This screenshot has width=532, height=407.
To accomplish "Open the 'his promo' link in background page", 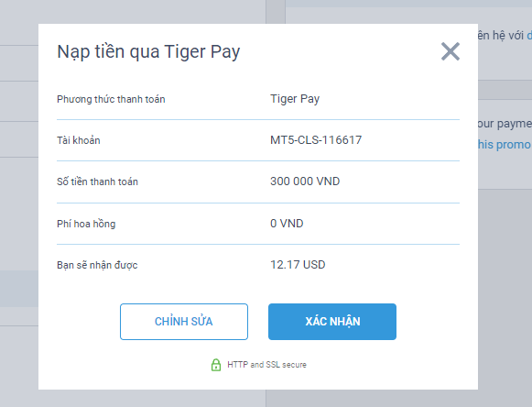I will [x=505, y=145].
